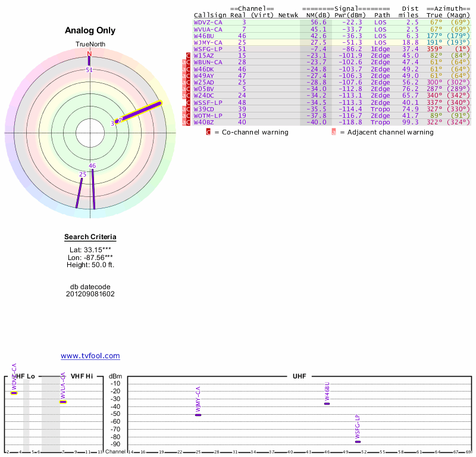Click the WVUA-CA signal marker in VHF Hi chart
This screenshot has height=457, width=476.
click(x=62, y=402)
